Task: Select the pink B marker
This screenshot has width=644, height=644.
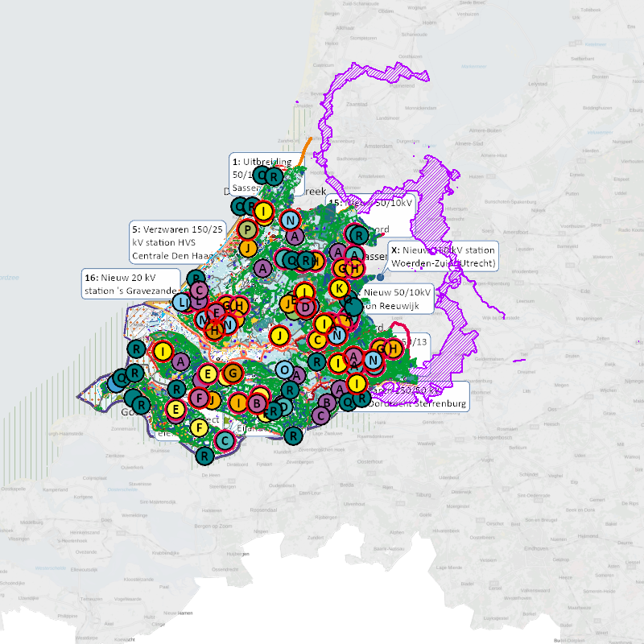Action: coord(257,402)
